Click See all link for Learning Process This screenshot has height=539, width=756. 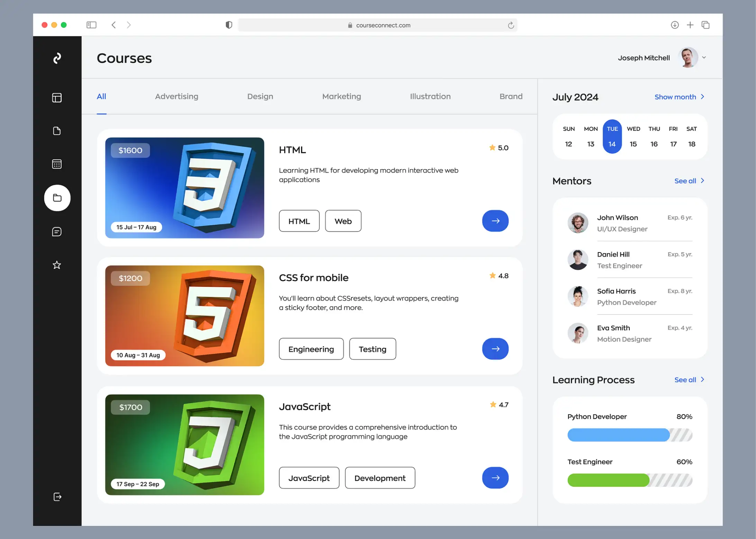pos(685,380)
